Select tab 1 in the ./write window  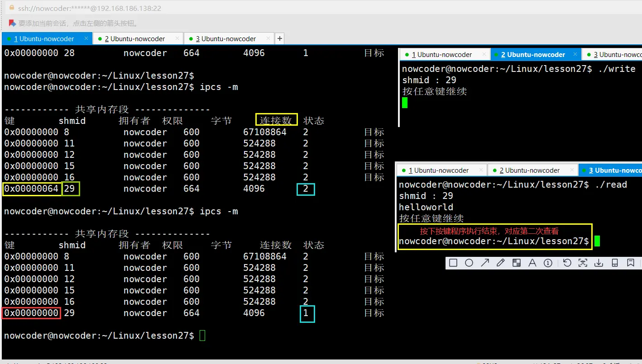(x=445, y=55)
